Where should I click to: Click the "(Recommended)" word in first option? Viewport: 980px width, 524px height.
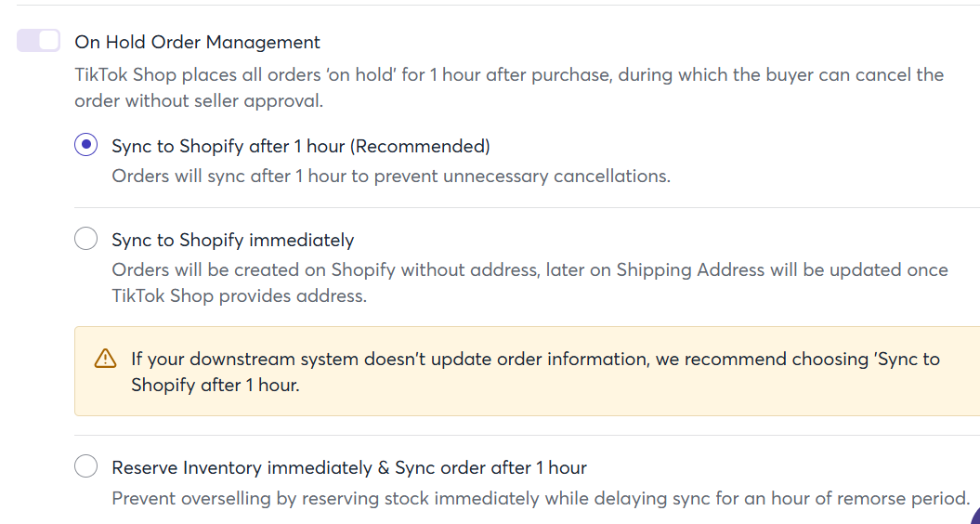420,146
